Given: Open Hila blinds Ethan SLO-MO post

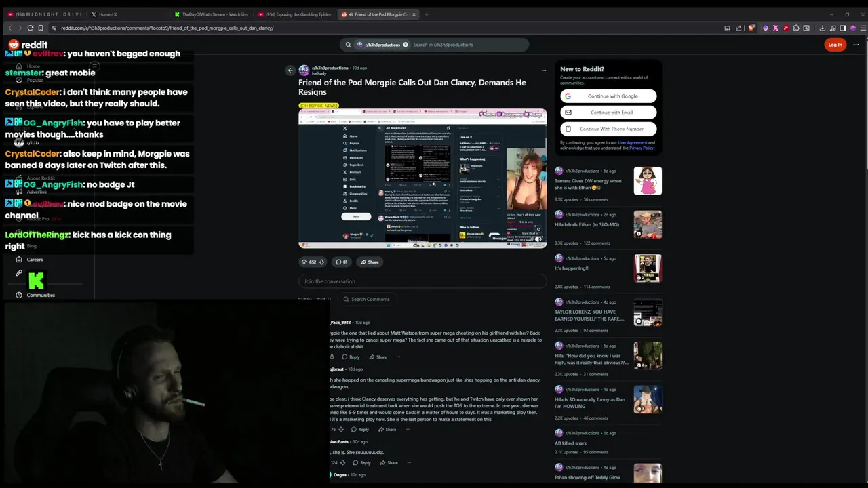Looking at the screenshot, I should pyautogui.click(x=587, y=224).
